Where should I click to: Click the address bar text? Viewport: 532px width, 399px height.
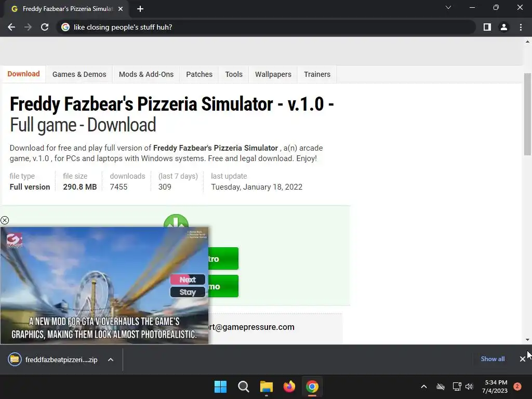click(x=123, y=27)
